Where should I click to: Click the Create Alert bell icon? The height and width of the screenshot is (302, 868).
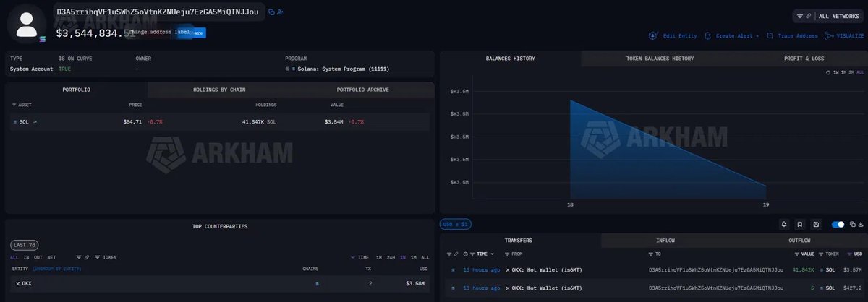click(707, 35)
